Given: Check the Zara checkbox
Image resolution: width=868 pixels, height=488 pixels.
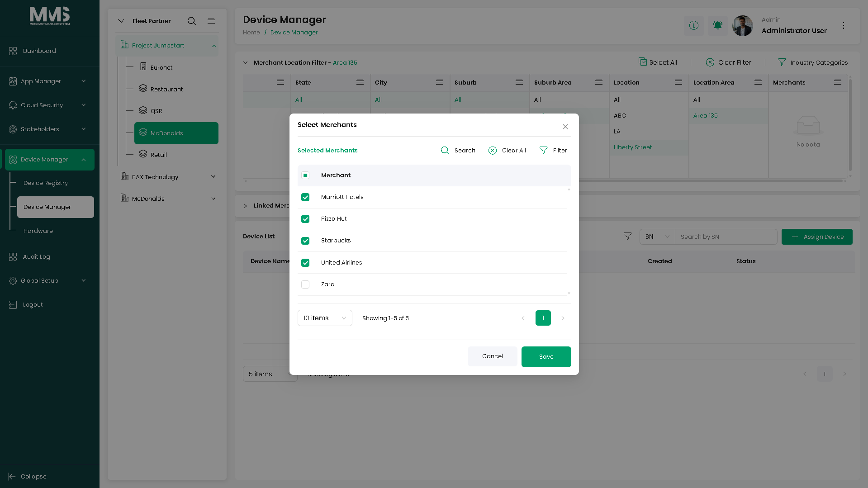Looking at the screenshot, I should point(305,285).
